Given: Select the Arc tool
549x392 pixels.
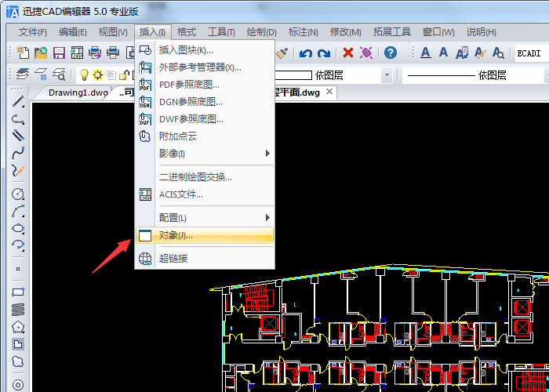Looking at the screenshot, I should [x=18, y=211].
